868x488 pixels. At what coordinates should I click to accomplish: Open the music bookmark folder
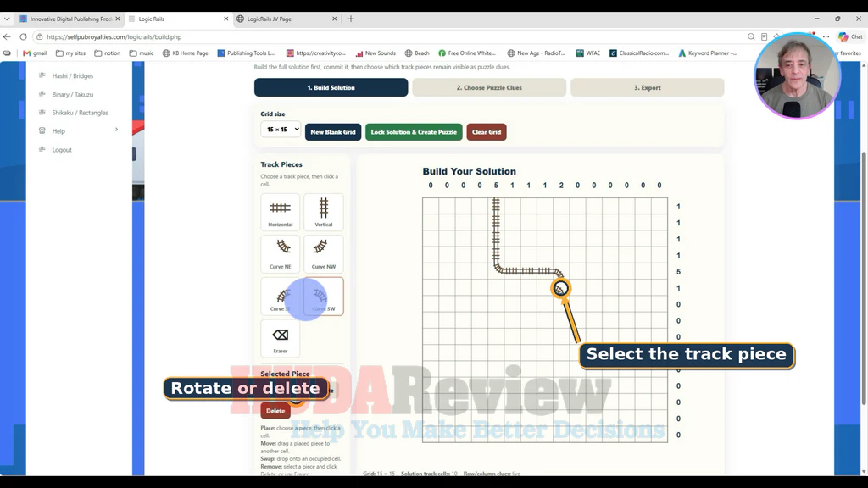pyautogui.click(x=142, y=53)
